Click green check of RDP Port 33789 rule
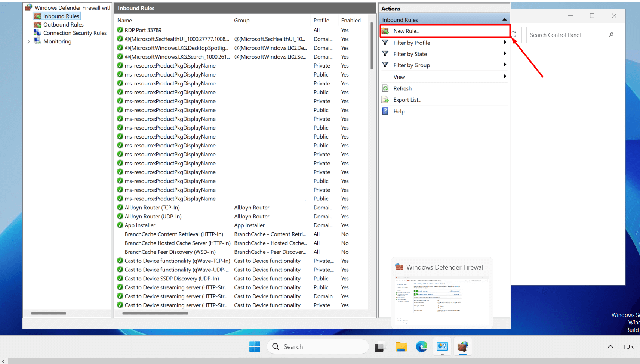 point(120,30)
